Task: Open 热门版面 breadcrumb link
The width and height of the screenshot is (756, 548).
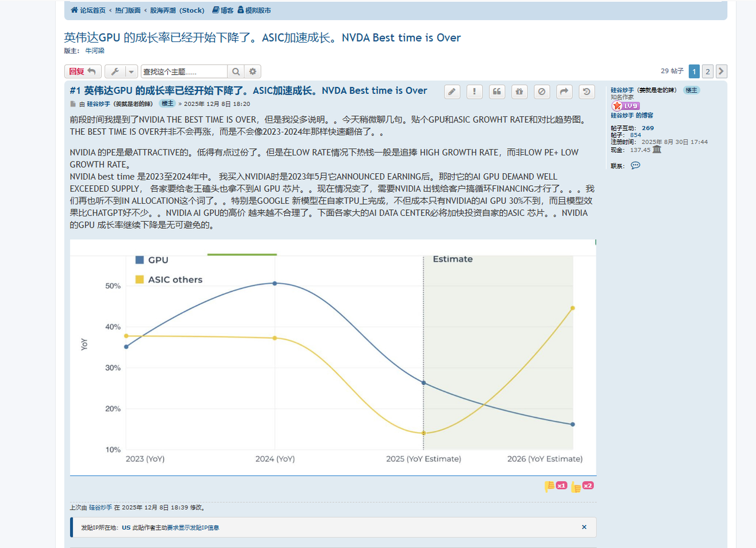Action: (x=128, y=10)
